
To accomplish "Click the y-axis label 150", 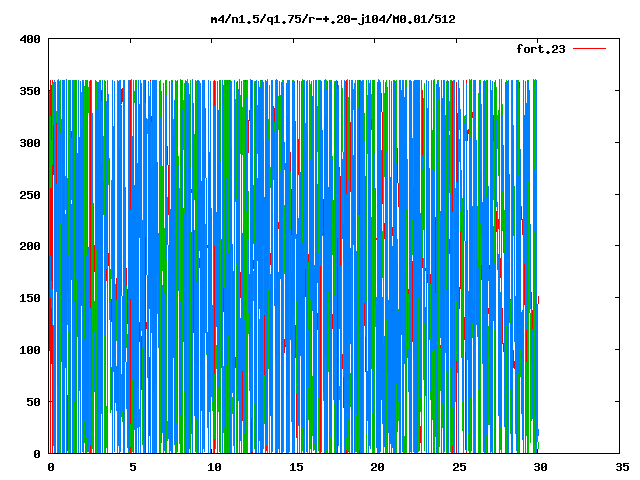I will pyautogui.click(x=30, y=298).
